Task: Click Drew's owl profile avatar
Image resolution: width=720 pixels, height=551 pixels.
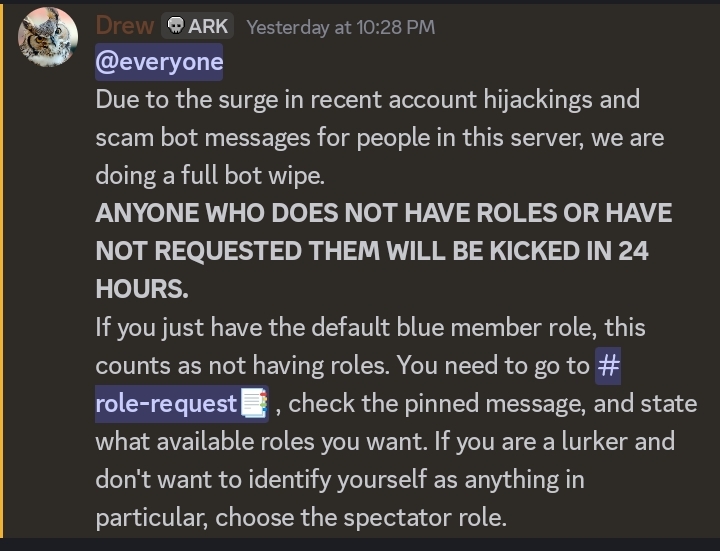Action: click(47, 38)
